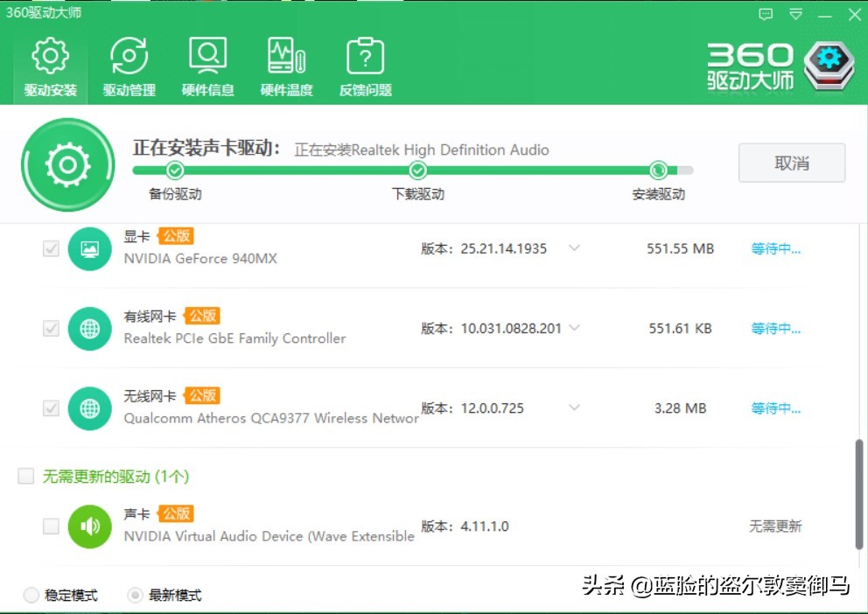Image resolution: width=868 pixels, height=614 pixels.
Task: Click the spinning green installation progress icon
Action: (67, 164)
